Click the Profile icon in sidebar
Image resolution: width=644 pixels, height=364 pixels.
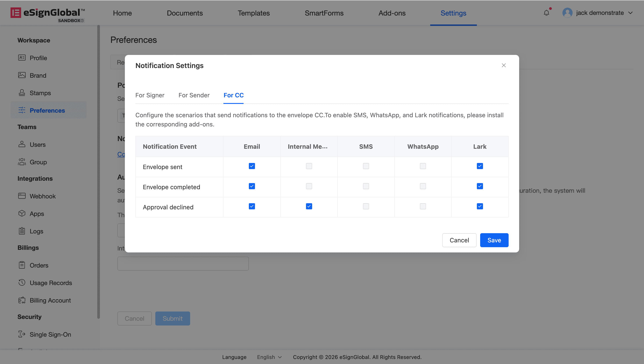[x=22, y=58]
